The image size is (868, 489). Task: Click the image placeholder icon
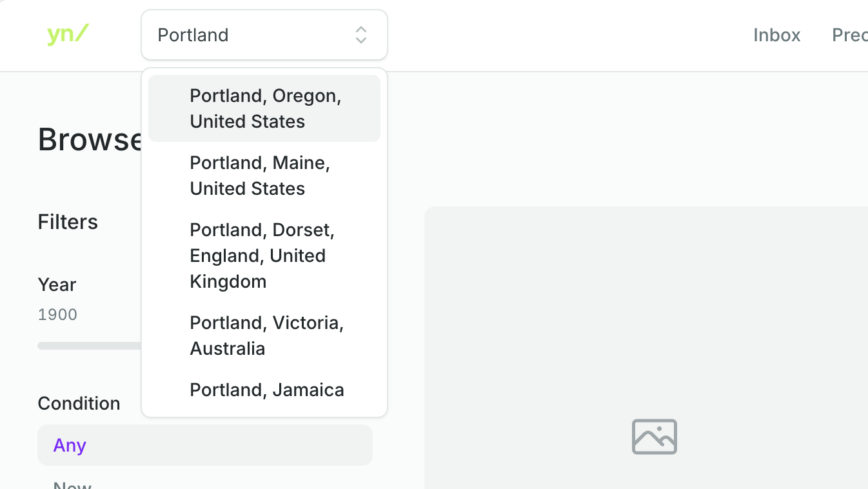pyautogui.click(x=655, y=437)
